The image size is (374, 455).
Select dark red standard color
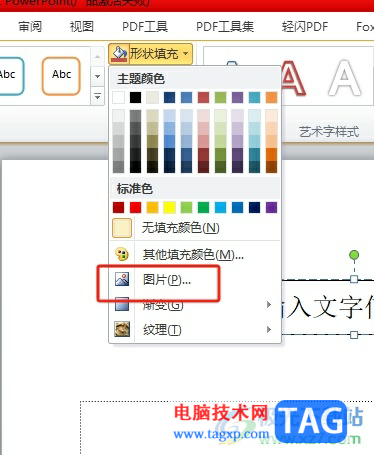point(118,207)
